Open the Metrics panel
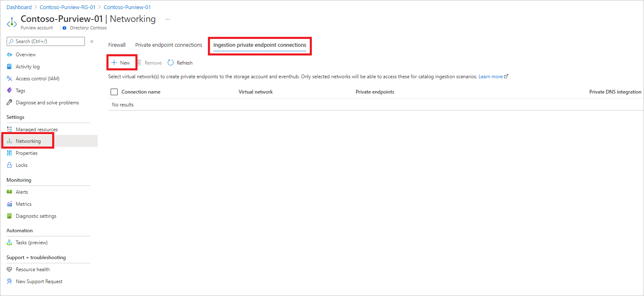 [x=23, y=204]
